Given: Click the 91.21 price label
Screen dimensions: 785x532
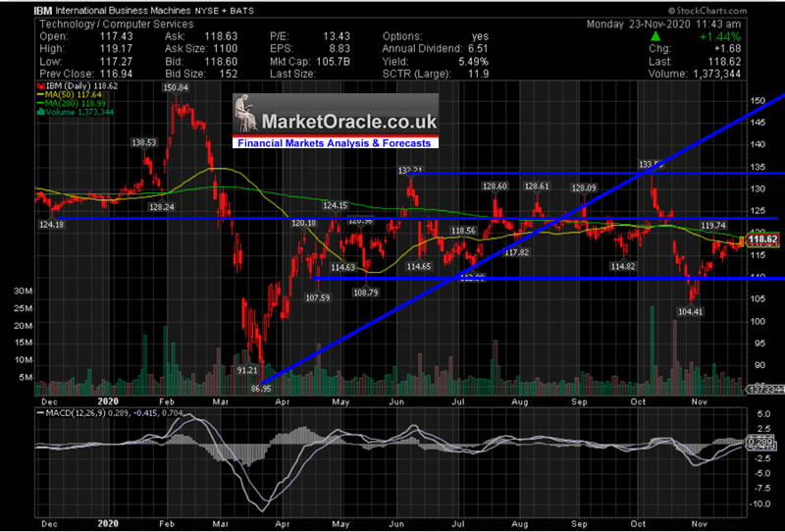Looking at the screenshot, I should pos(247,371).
